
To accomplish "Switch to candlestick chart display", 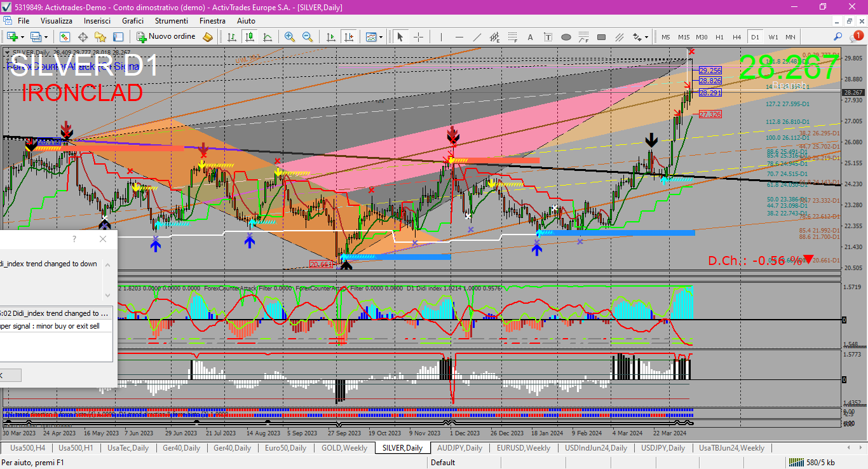I will [249, 37].
